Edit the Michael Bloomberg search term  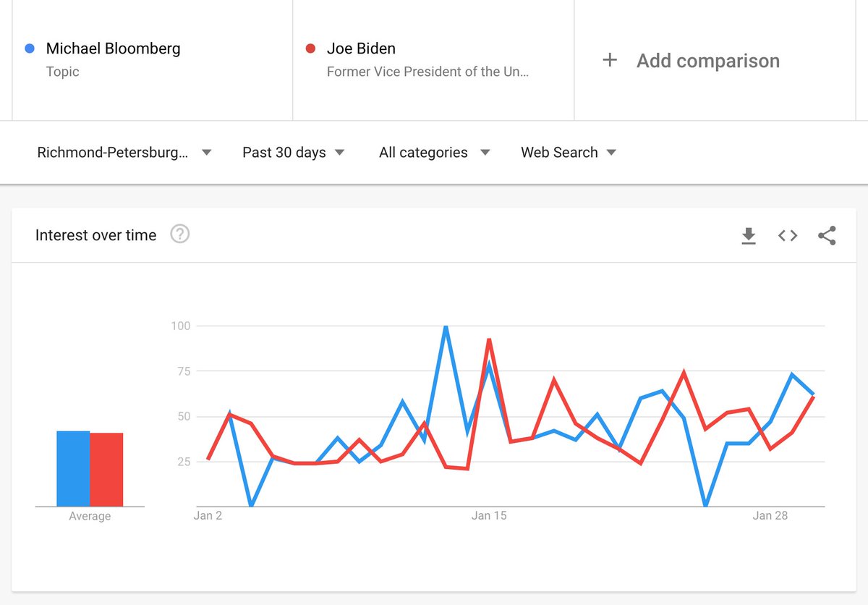click(x=113, y=48)
